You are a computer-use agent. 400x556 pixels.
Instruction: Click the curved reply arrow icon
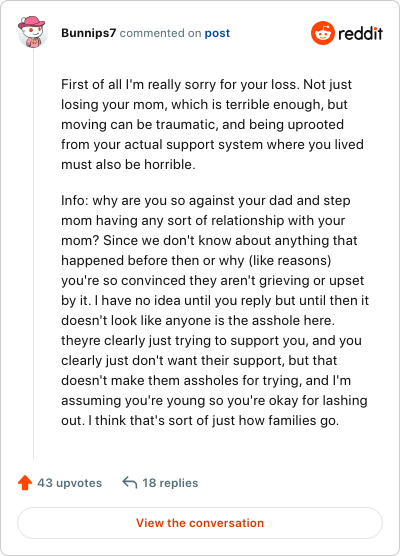[x=130, y=483]
